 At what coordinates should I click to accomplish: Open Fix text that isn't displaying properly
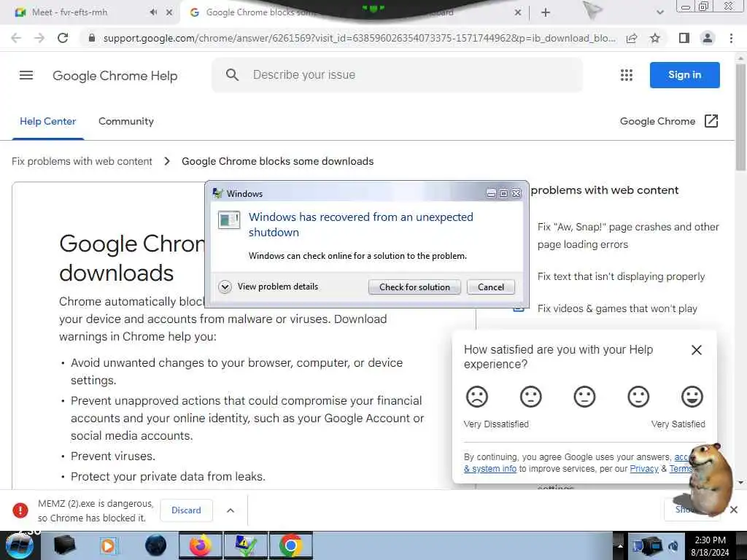621,276
